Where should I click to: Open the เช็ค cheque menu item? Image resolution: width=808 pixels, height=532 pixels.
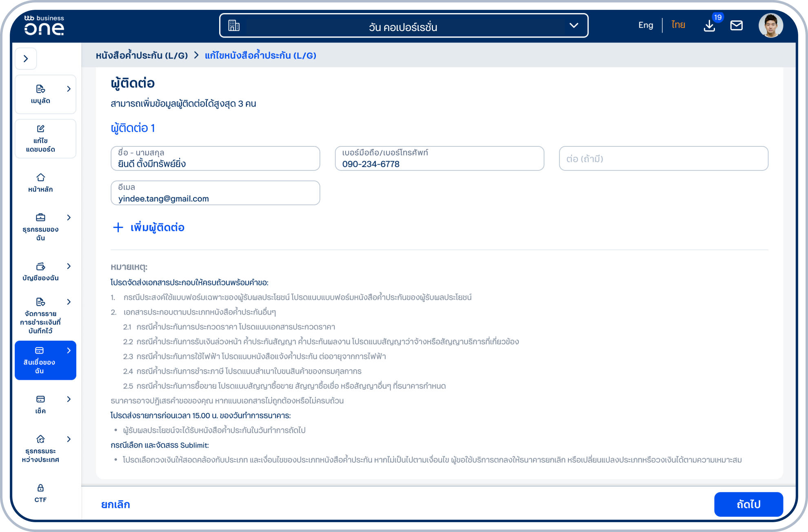[x=40, y=404]
